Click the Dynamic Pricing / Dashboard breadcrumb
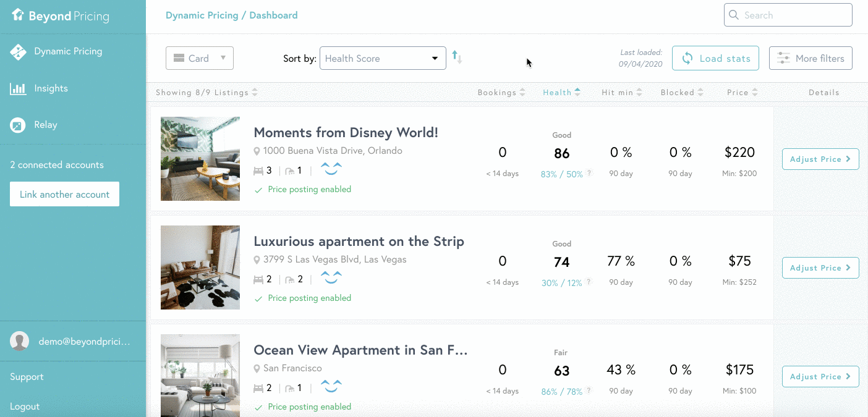This screenshot has width=868, height=417. pyautogui.click(x=231, y=15)
